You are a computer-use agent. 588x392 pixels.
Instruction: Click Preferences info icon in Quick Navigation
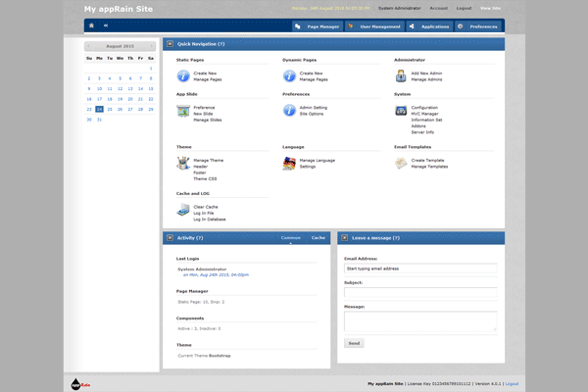289,111
